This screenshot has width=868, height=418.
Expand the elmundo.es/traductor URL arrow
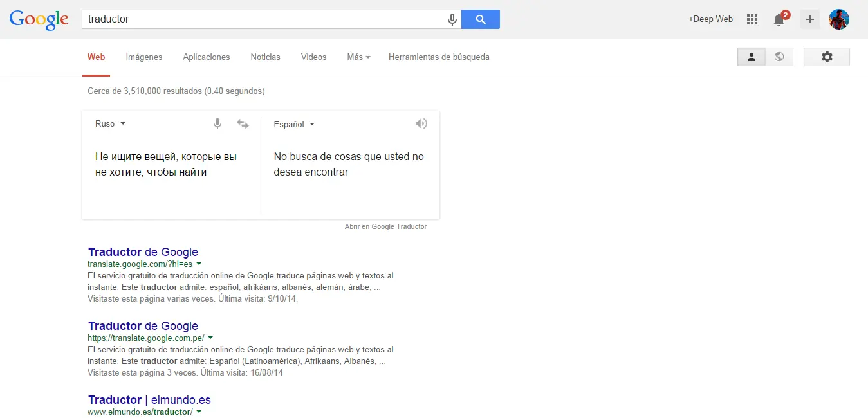(199, 412)
